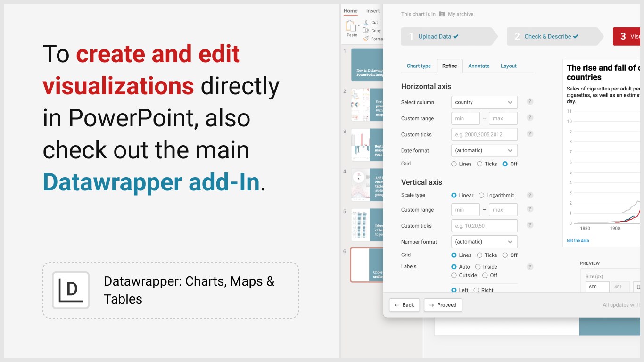Select slide 4 thumbnail
Screen dimensions: 644x362
click(x=367, y=185)
